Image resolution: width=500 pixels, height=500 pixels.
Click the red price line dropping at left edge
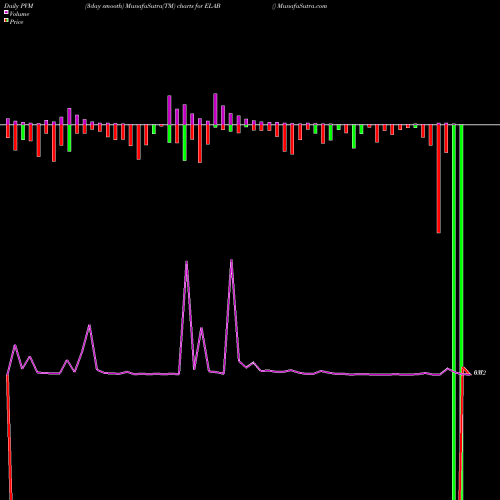click(x=9, y=437)
